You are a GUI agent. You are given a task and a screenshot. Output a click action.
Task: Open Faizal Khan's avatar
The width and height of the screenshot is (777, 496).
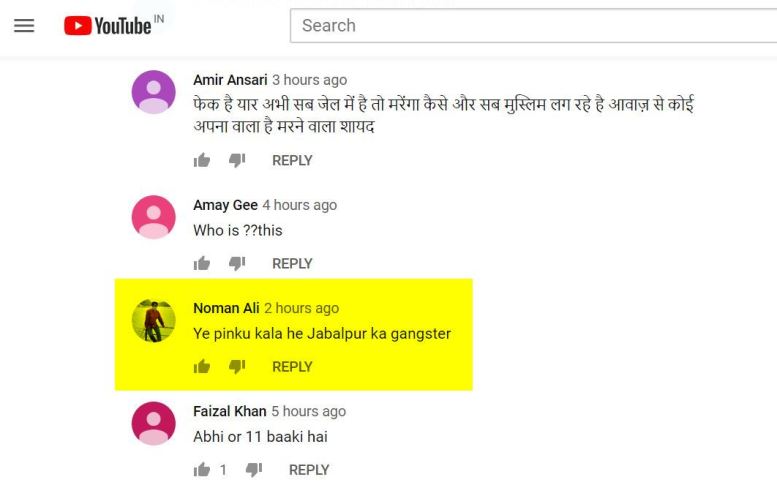[x=154, y=424]
